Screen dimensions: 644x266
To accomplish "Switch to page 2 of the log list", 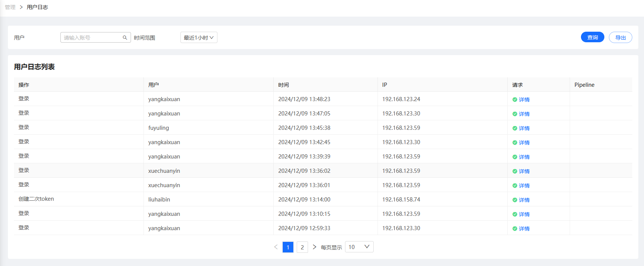I will click(302, 247).
